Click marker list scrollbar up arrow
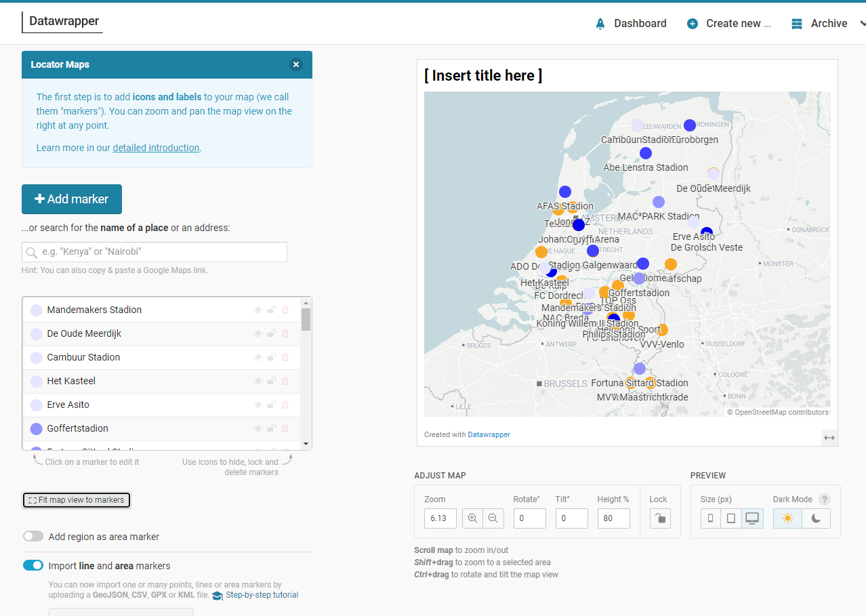866x616 pixels. tap(306, 302)
